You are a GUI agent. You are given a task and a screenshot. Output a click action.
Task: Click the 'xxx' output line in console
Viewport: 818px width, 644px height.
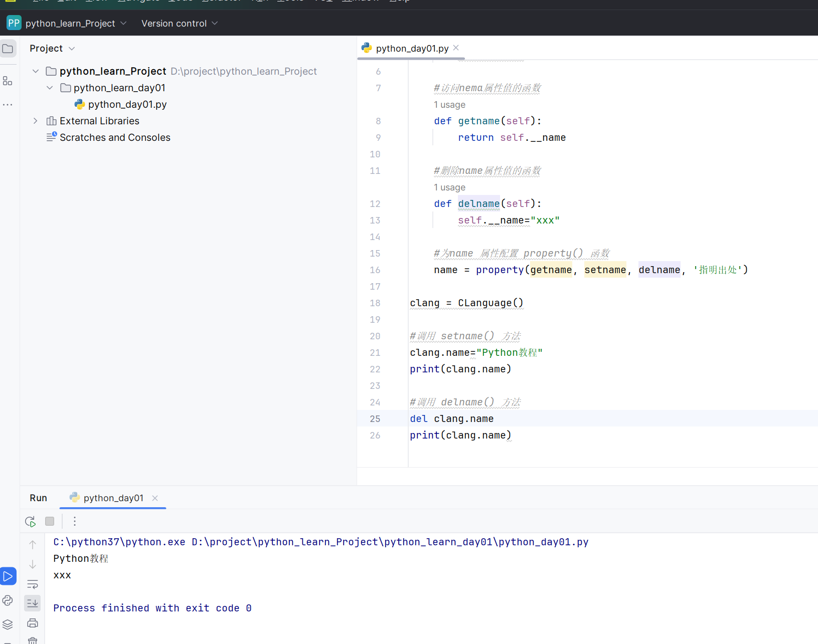[62, 575]
